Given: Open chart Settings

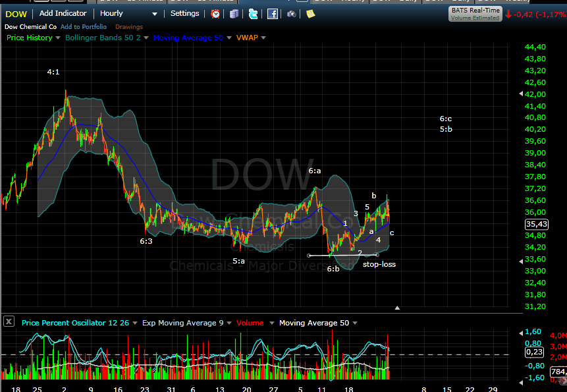Looking at the screenshot, I should point(184,13).
